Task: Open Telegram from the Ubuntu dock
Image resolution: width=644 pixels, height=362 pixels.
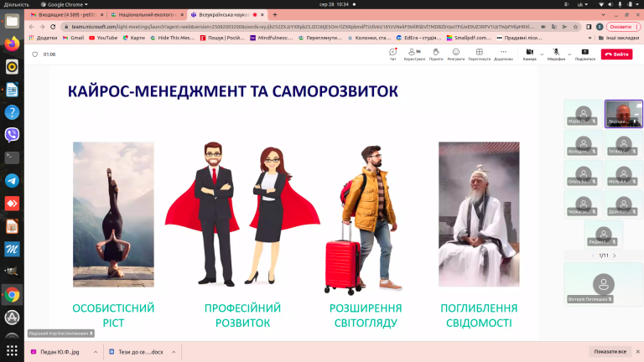Action: tap(12, 180)
